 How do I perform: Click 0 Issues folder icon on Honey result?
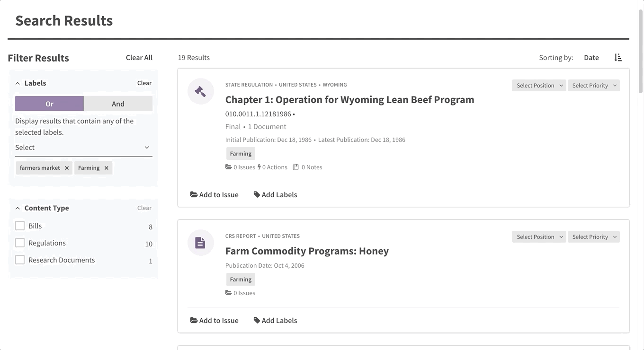[229, 293]
